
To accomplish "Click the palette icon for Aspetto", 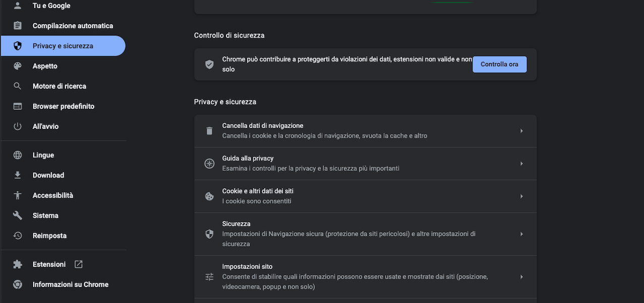I will pyautogui.click(x=18, y=66).
